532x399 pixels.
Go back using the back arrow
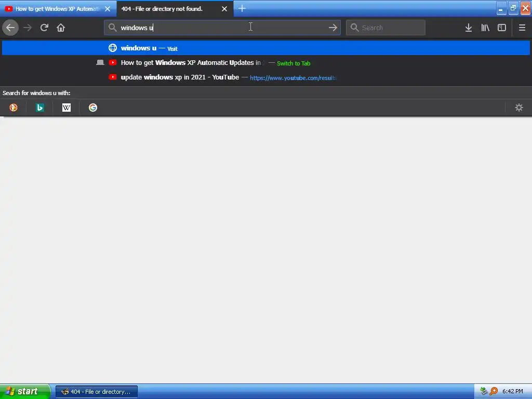[x=10, y=28]
